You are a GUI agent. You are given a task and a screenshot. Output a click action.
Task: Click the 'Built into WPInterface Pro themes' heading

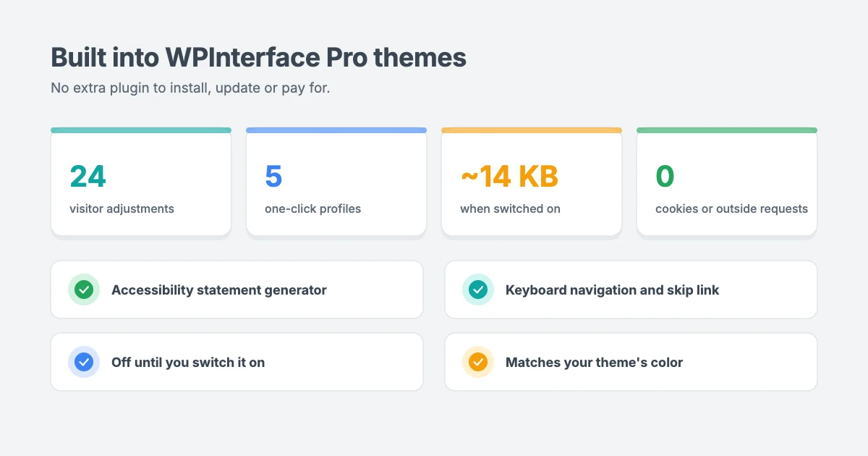258,57
